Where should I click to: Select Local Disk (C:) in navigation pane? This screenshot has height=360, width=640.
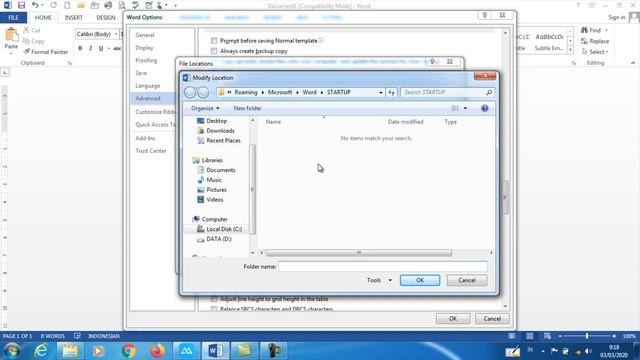[x=219, y=229]
